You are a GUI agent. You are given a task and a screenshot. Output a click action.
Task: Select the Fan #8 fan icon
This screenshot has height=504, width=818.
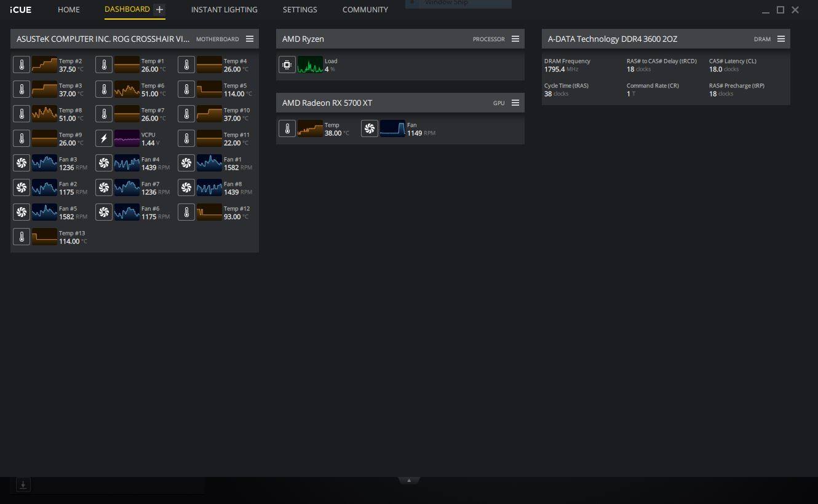point(186,187)
